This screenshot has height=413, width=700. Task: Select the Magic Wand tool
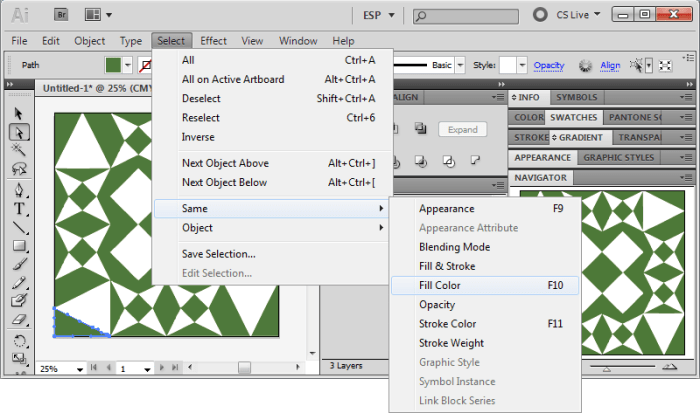[x=19, y=150]
